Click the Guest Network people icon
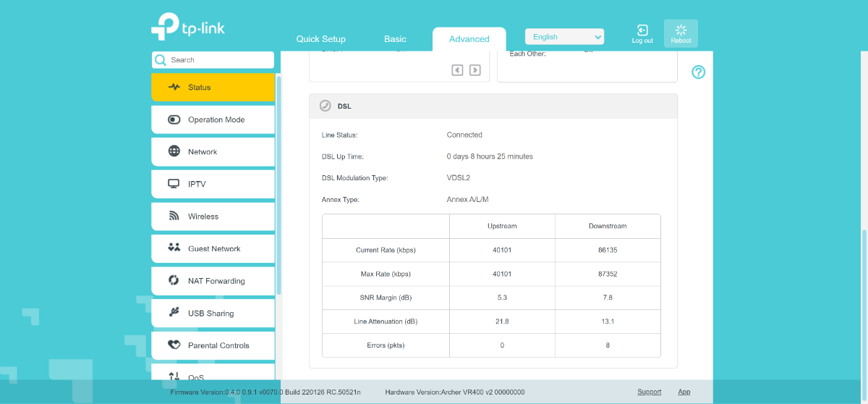The height and width of the screenshot is (404, 868). 174,248
